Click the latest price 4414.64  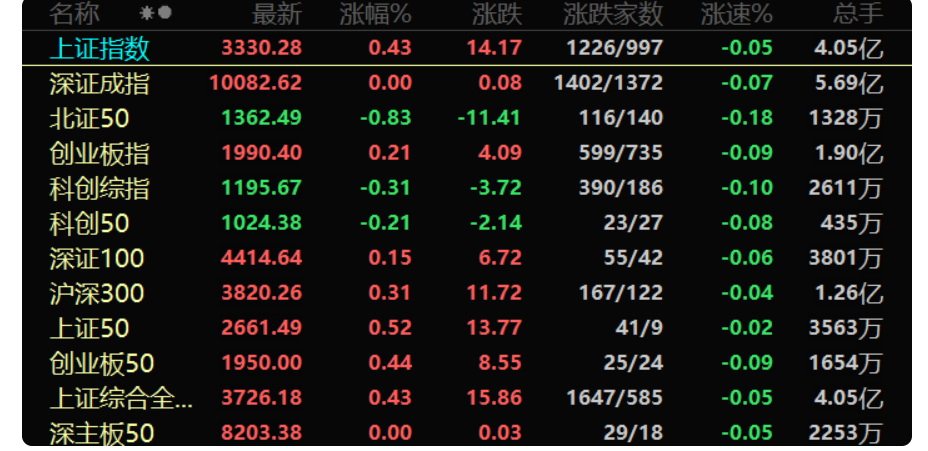coord(262,257)
